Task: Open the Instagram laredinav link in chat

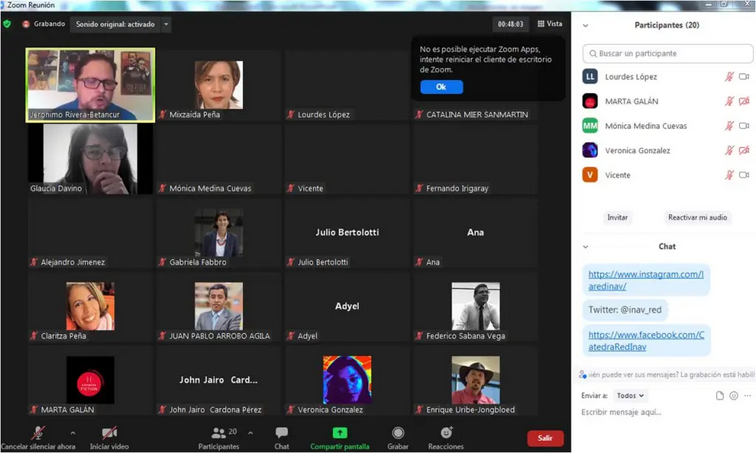Action: click(646, 280)
